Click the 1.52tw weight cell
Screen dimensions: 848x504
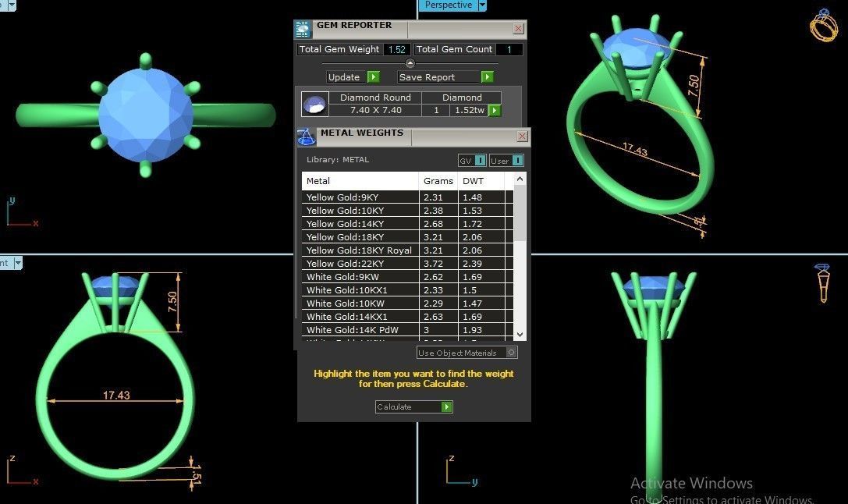click(x=469, y=110)
